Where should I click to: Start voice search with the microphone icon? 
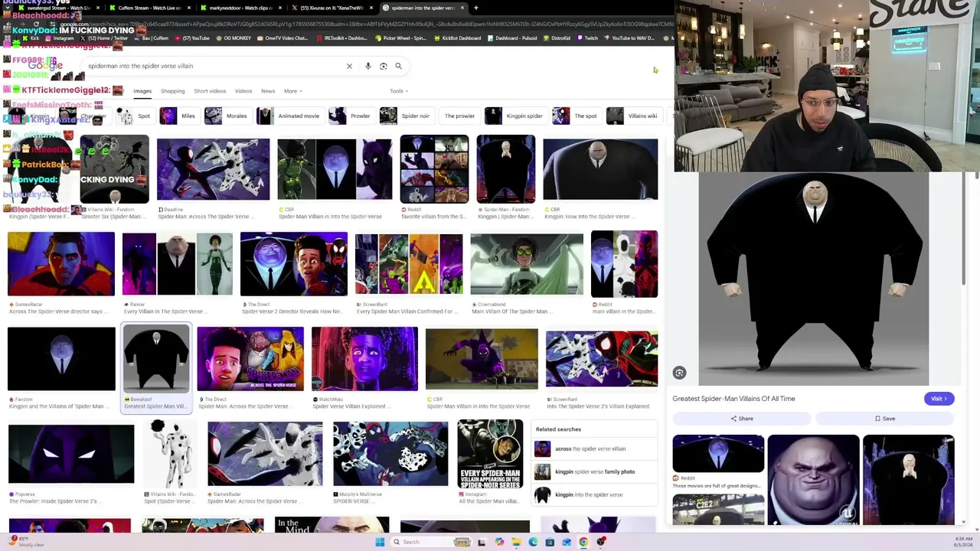pyautogui.click(x=368, y=66)
